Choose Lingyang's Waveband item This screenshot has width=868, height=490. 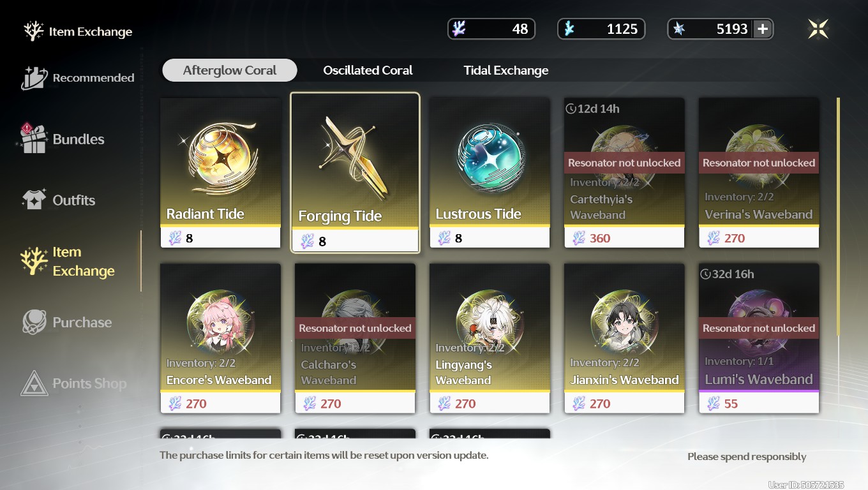pos(490,338)
